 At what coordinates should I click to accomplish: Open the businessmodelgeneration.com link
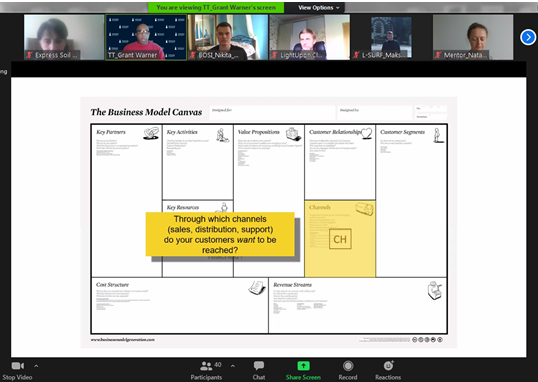[x=123, y=340]
